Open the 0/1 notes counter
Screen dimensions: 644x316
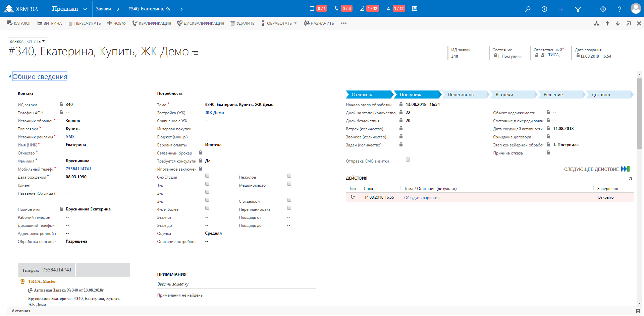click(318, 8)
